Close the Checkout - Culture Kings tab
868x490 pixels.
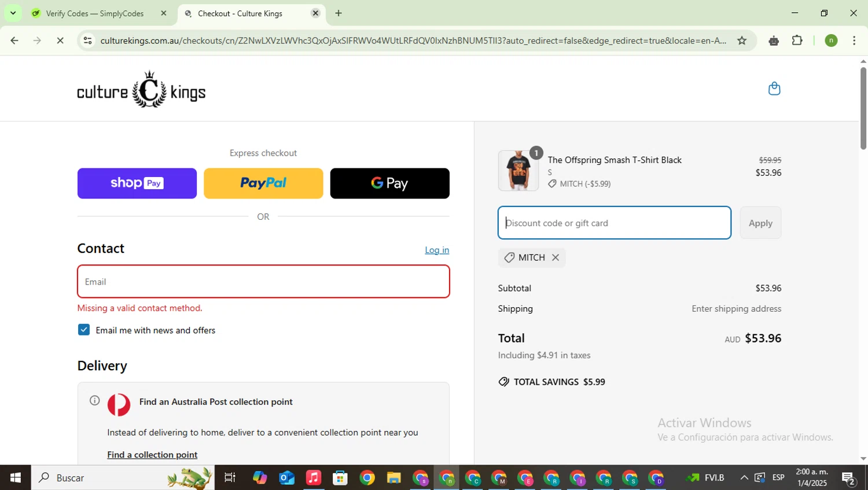tap(315, 13)
